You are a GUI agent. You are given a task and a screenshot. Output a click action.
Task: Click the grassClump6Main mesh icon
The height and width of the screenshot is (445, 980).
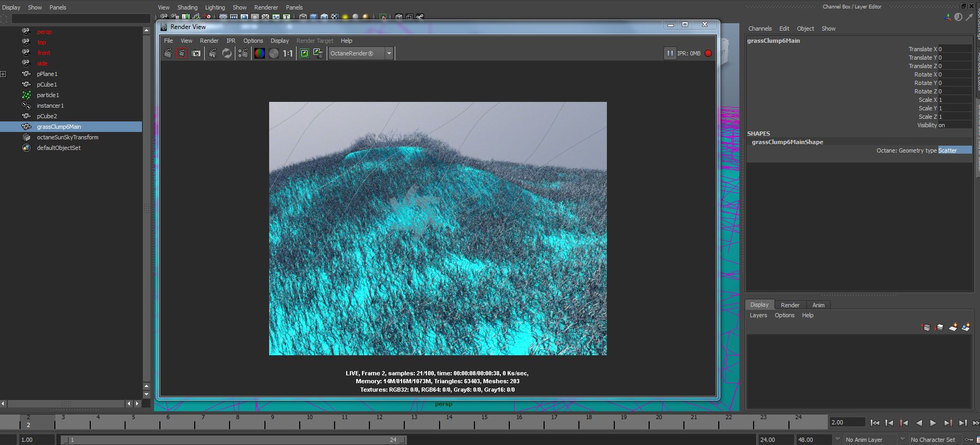coord(26,127)
